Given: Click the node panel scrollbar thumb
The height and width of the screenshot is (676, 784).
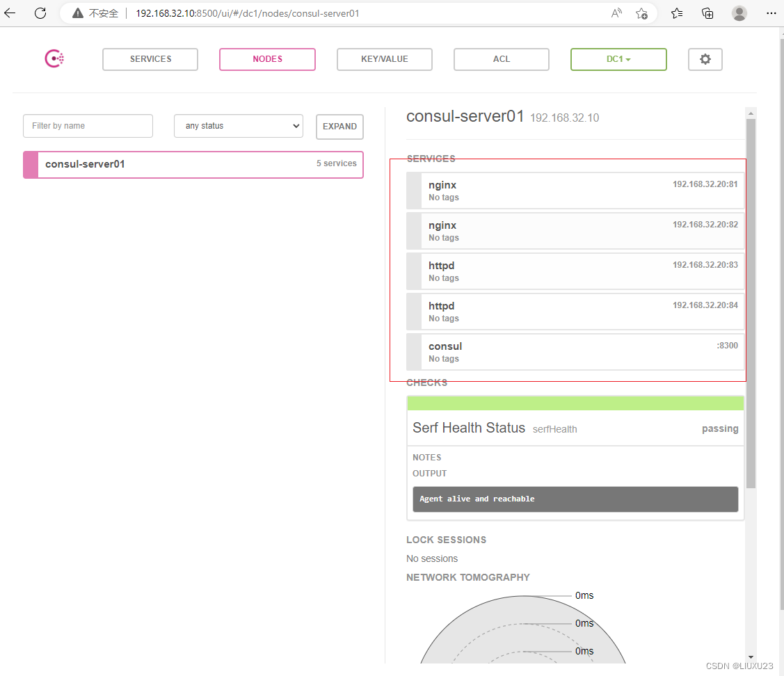Looking at the screenshot, I should pyautogui.click(x=751, y=303).
